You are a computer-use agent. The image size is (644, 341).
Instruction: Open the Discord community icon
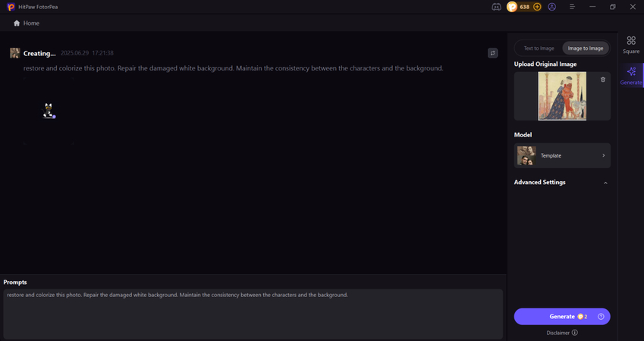point(496,7)
